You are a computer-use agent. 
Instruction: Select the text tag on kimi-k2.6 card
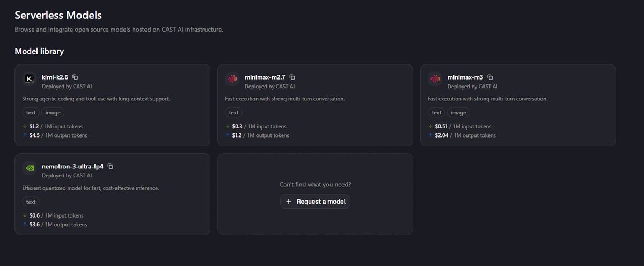31,113
